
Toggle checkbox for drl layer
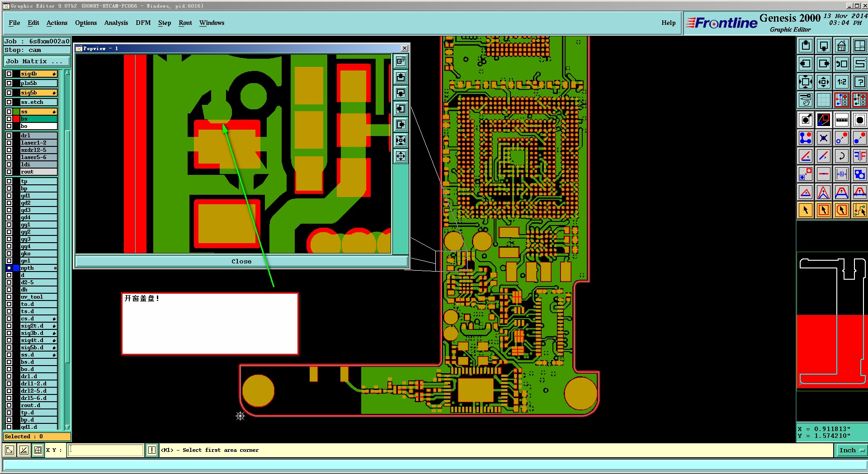[x=9, y=136]
